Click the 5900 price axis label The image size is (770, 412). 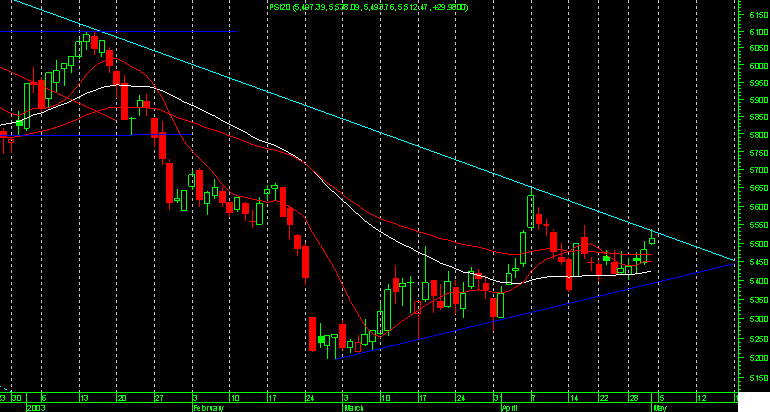click(759, 100)
